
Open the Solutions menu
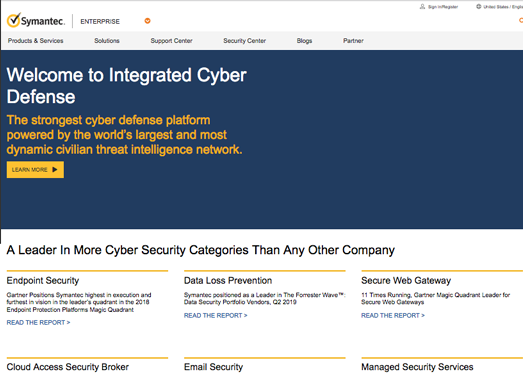pos(107,41)
